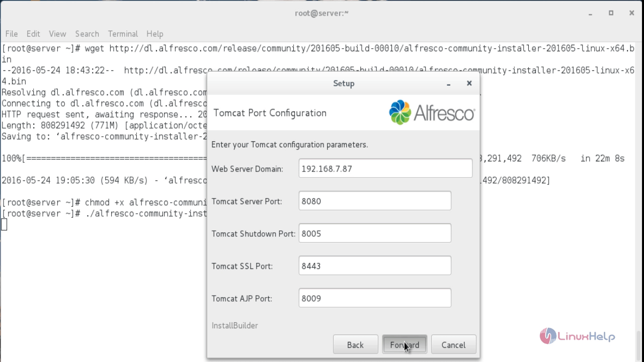Click the Setup dialog title bar
The image size is (644, 362).
pyautogui.click(x=344, y=83)
